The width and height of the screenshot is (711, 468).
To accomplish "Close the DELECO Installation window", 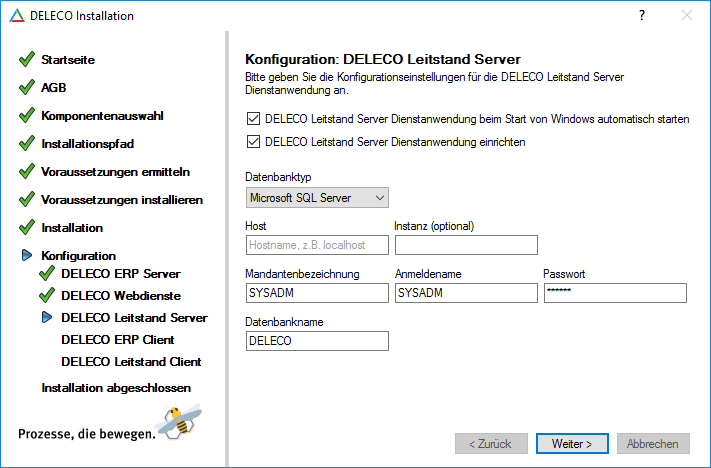I will click(x=687, y=15).
